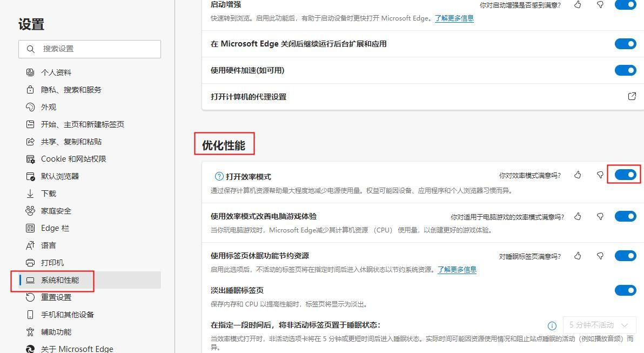Select the Edge 栏 sidebar entry
The width and height of the screenshot is (644, 353).
click(54, 228)
